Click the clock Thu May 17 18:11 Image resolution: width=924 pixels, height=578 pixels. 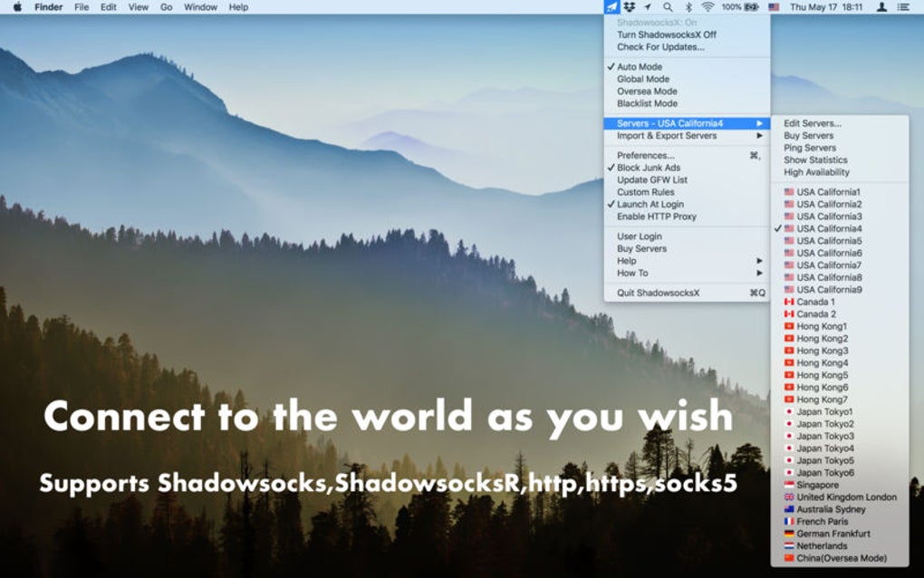(825, 7)
